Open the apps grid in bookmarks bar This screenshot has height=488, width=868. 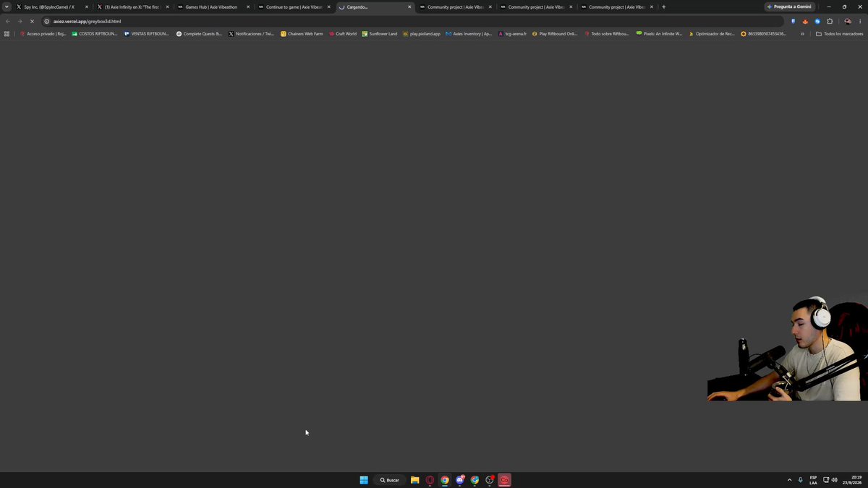tap(7, 34)
